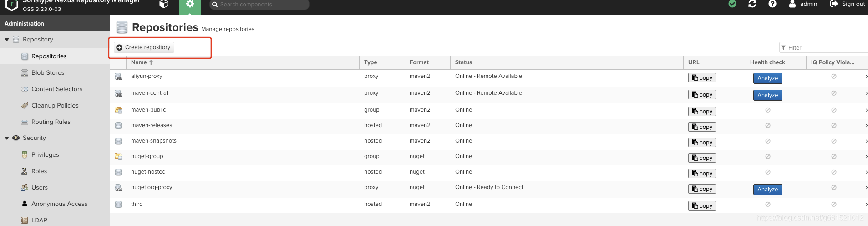Focus the Filter input field
The image size is (868, 226).
point(824,47)
